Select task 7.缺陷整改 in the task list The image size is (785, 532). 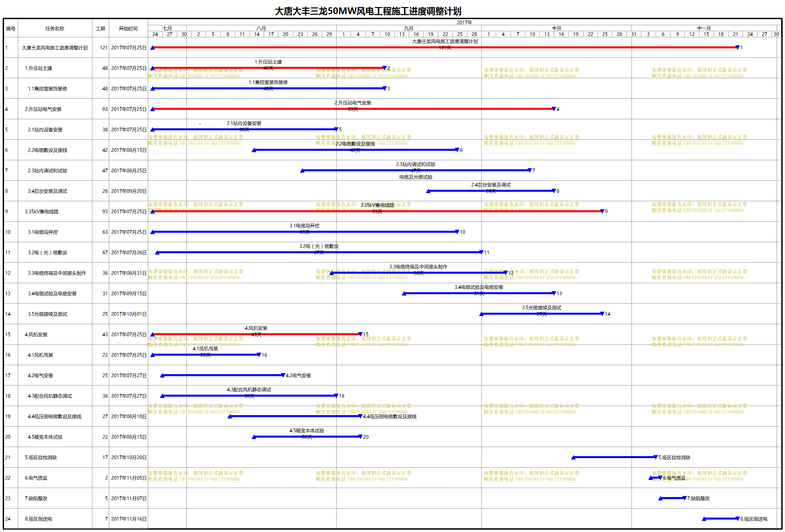[36, 498]
